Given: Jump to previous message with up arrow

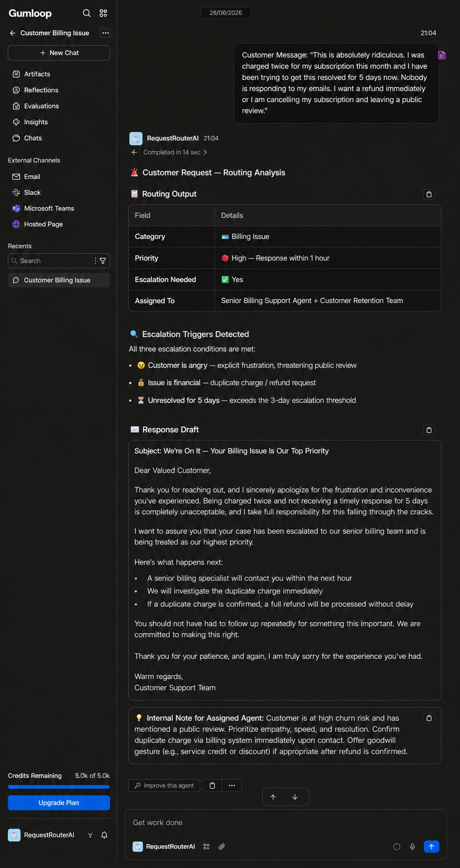Looking at the screenshot, I should click(x=273, y=797).
